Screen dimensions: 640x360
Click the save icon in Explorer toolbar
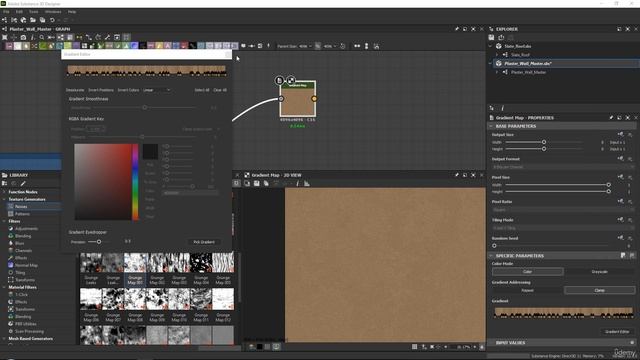coord(491,38)
